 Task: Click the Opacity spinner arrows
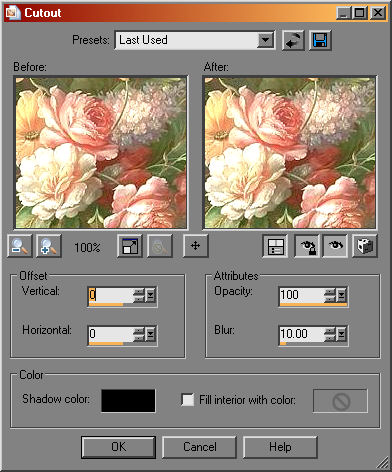tap(330, 295)
